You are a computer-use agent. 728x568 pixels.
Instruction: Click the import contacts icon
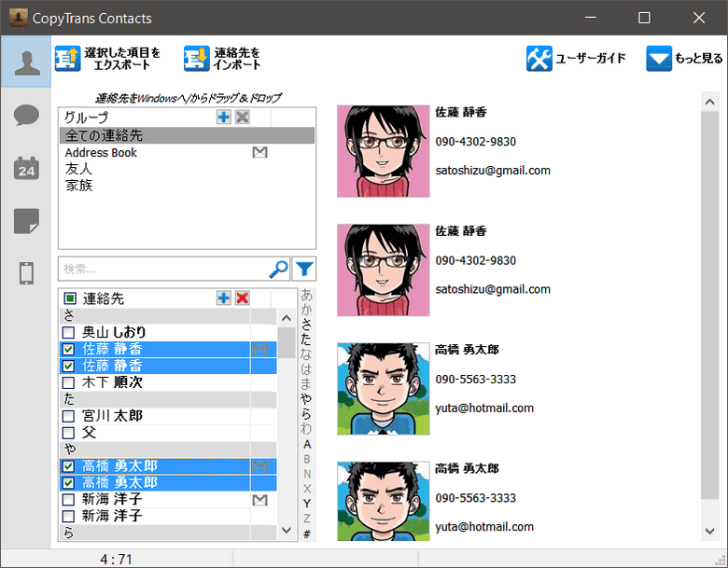click(196, 59)
